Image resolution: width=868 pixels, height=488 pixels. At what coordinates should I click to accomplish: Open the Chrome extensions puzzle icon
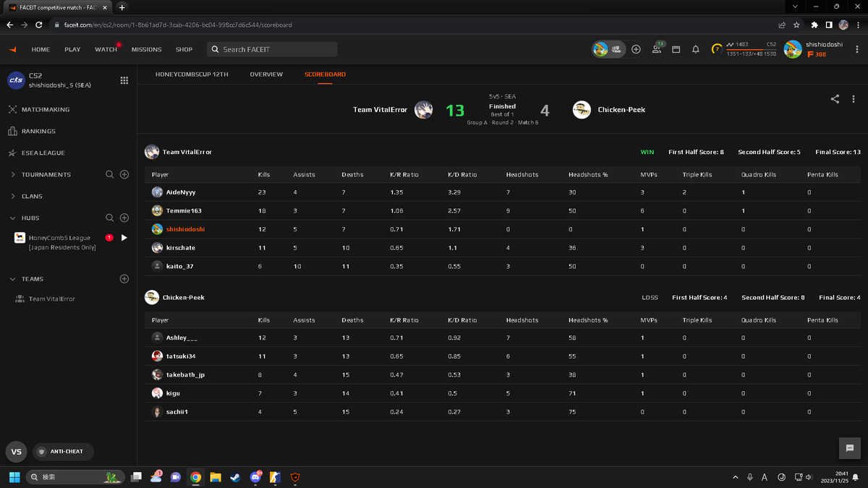pyautogui.click(x=814, y=25)
